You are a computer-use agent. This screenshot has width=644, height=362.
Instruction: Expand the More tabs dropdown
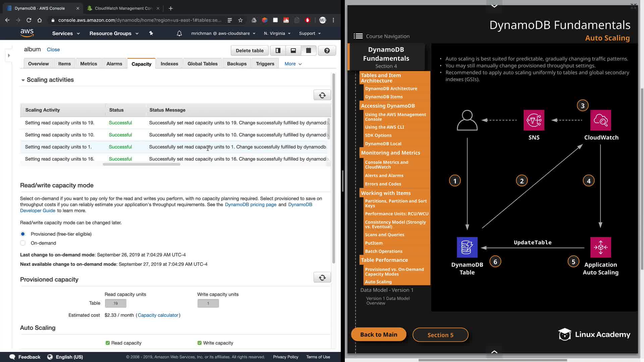point(293,64)
